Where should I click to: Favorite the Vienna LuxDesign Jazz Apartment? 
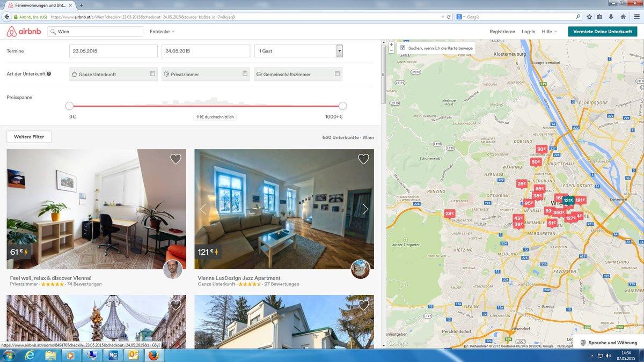pyautogui.click(x=363, y=159)
